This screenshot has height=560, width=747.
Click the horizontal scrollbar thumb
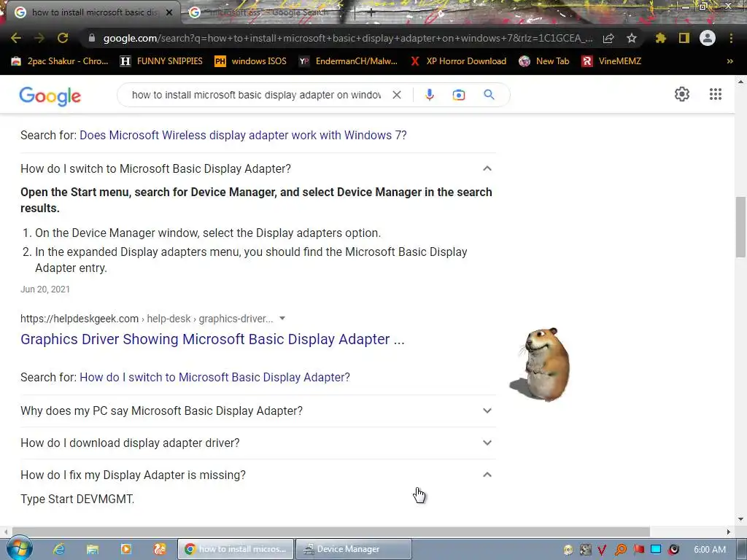click(x=331, y=532)
